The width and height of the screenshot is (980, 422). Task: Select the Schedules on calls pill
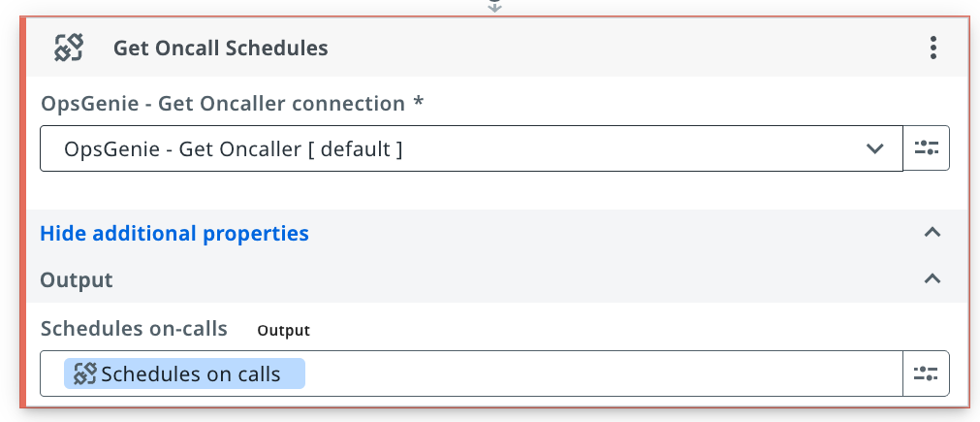point(184,373)
